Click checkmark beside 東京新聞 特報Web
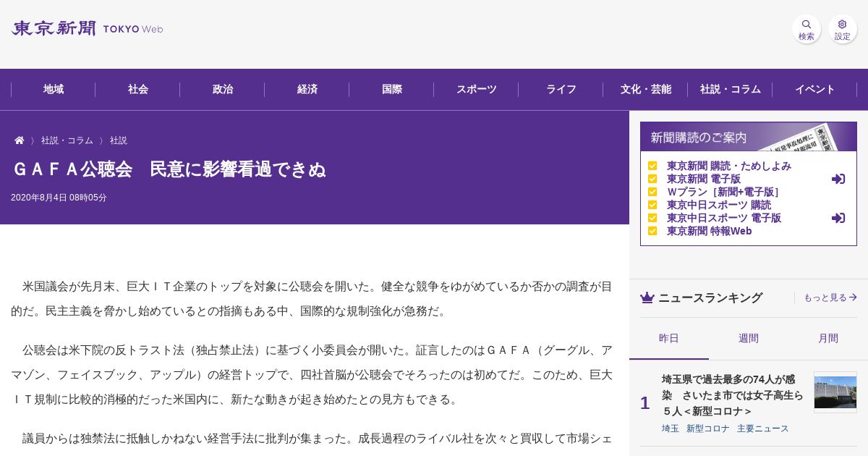 [x=652, y=231]
